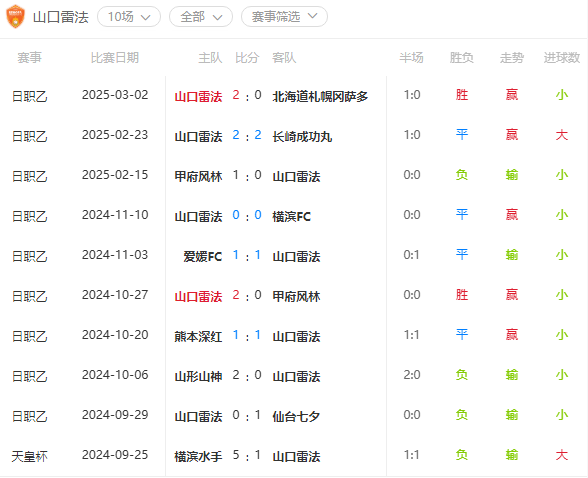This screenshot has height=478, width=588.
Task: Click the 熊本深红 team name
Action: (198, 336)
